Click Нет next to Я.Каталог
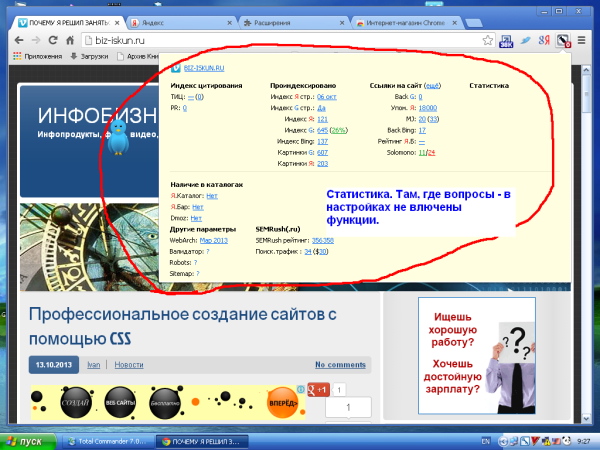 pyautogui.click(x=212, y=196)
